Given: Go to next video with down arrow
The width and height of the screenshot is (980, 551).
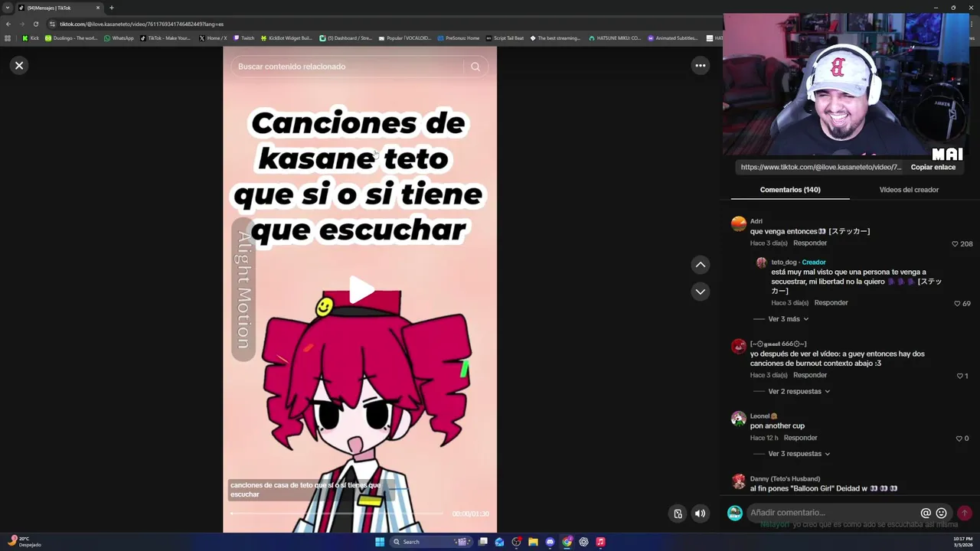Looking at the screenshot, I should 700,292.
